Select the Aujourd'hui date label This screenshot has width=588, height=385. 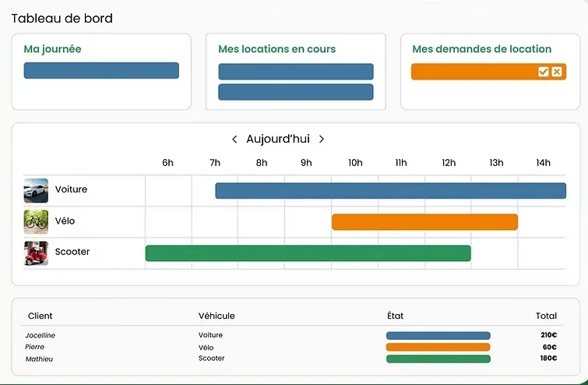click(x=278, y=140)
